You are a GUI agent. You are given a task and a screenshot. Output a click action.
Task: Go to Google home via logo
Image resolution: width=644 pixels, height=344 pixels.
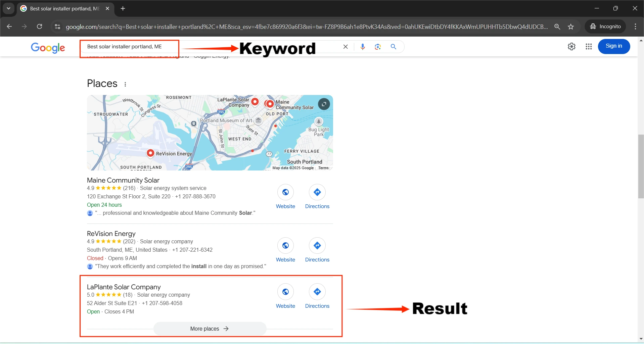tap(48, 48)
